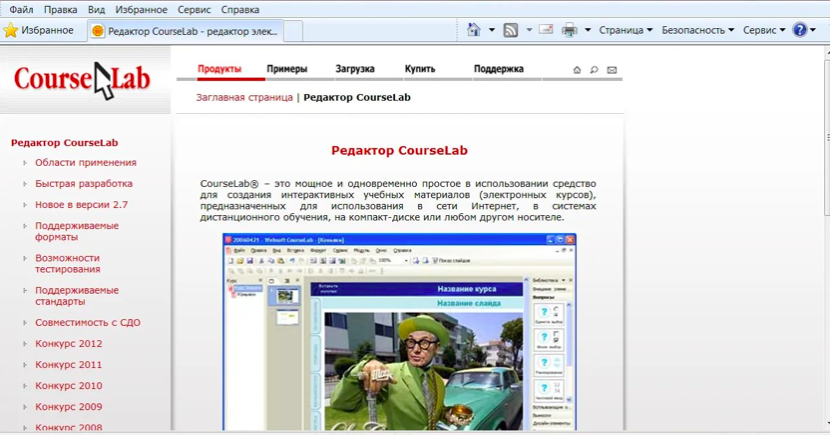Open dropdown arrow next to Home icon
This screenshot has width=830, height=435.
[x=492, y=30]
